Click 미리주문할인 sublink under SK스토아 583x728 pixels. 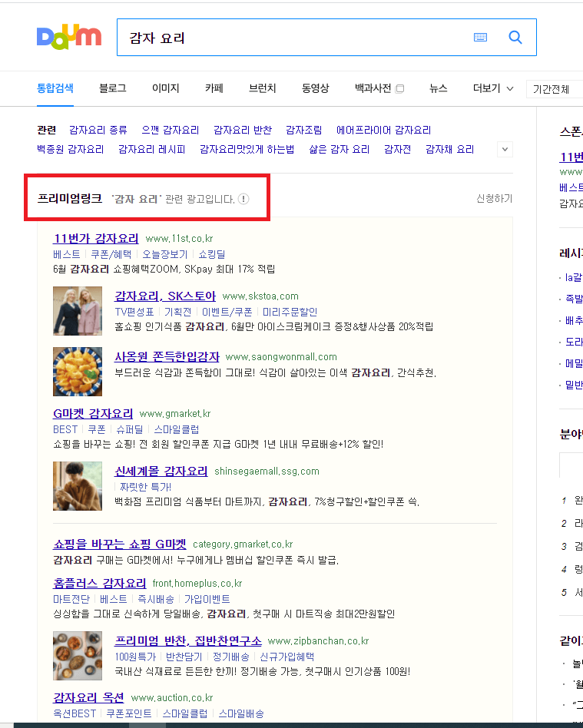290,312
